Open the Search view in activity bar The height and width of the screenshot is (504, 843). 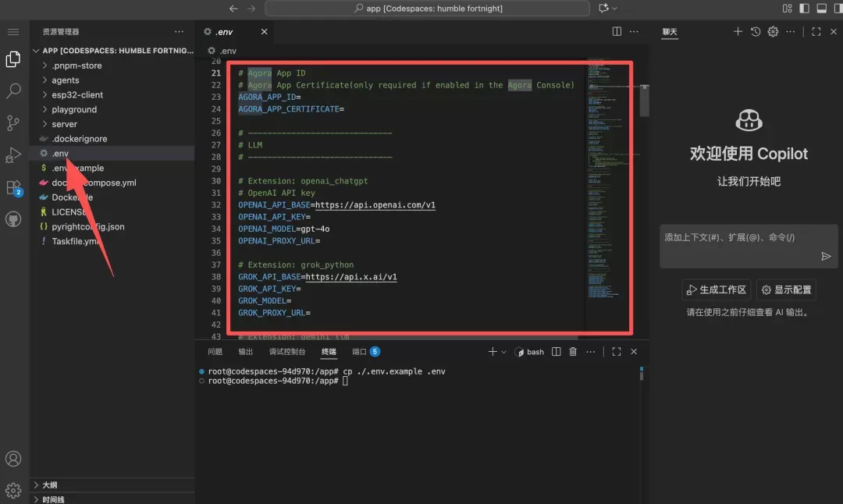tap(13, 91)
